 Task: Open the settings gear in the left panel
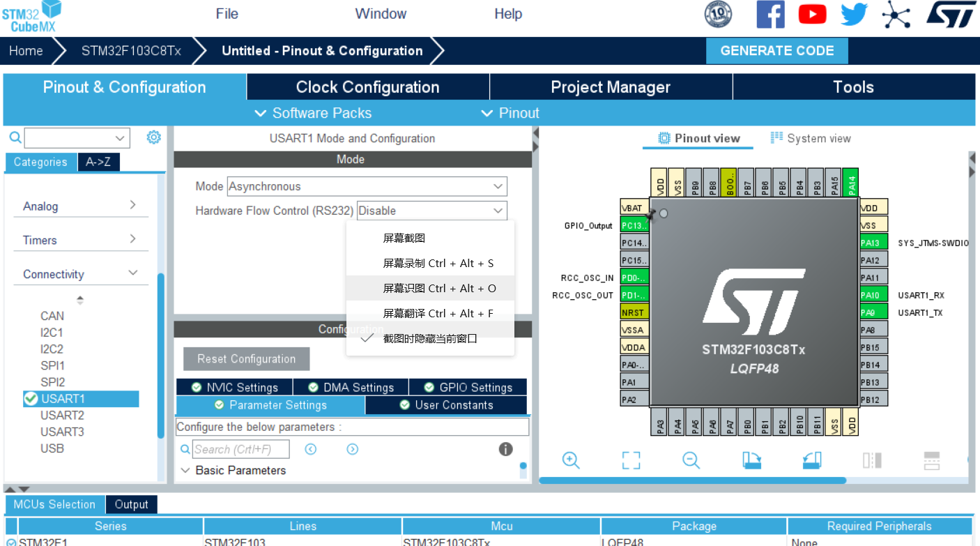(153, 137)
